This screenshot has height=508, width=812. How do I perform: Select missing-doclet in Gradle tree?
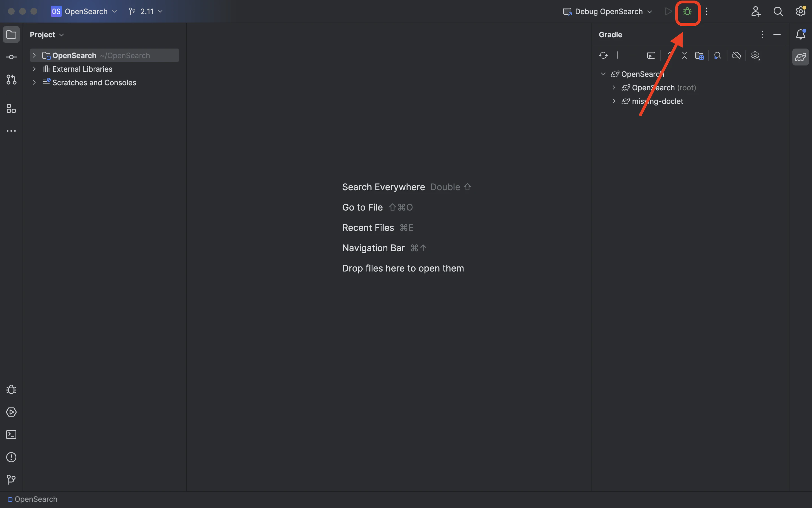(657, 101)
